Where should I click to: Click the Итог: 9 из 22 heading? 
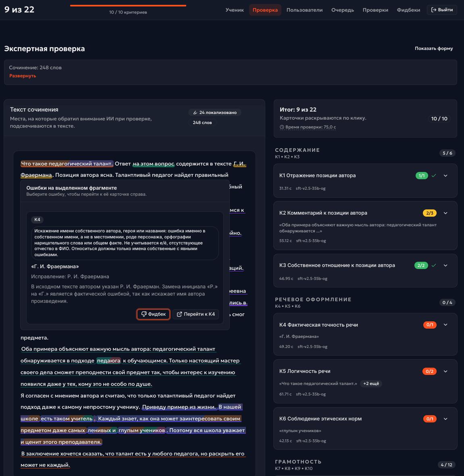[298, 110]
